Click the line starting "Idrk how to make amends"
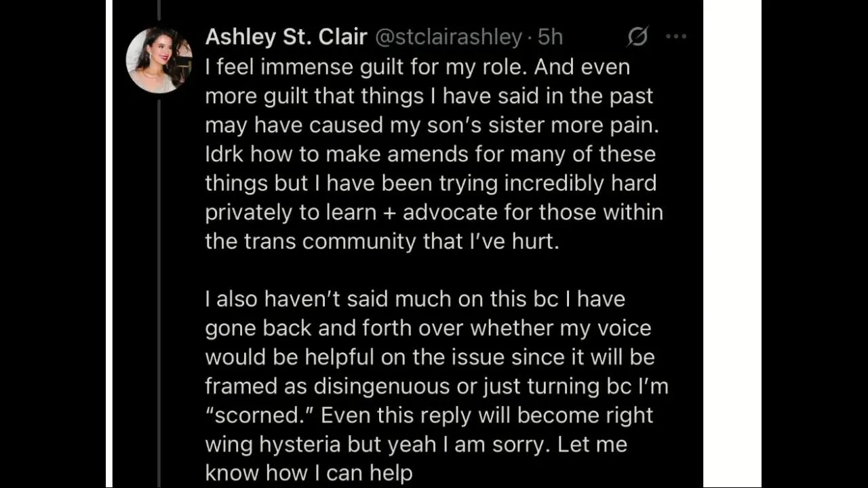The width and height of the screenshot is (868, 488). (x=430, y=155)
